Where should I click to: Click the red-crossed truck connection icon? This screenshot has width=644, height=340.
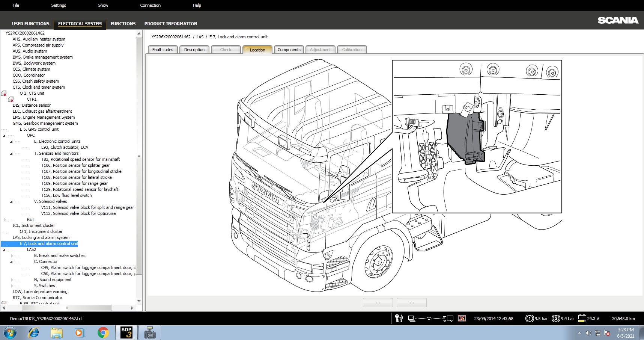pyautogui.click(x=461, y=318)
